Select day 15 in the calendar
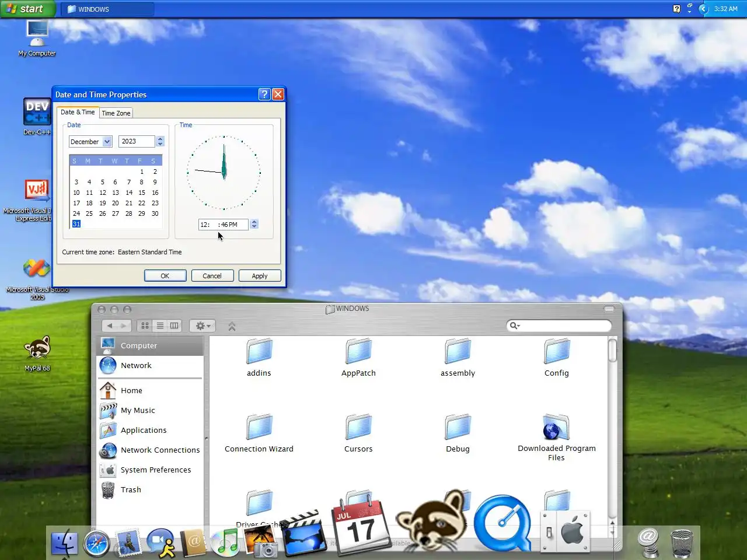This screenshot has height=560, width=747. [x=142, y=192]
